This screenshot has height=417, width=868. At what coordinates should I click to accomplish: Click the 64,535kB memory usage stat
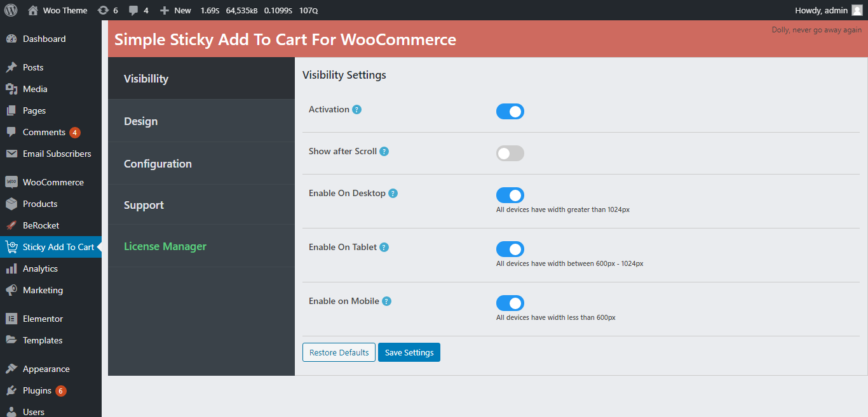pyautogui.click(x=241, y=10)
